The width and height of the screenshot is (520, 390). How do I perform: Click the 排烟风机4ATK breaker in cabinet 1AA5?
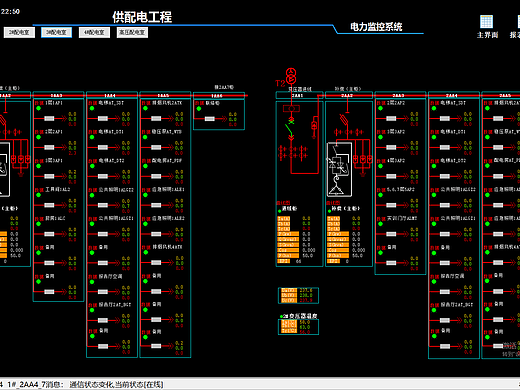(x=156, y=263)
